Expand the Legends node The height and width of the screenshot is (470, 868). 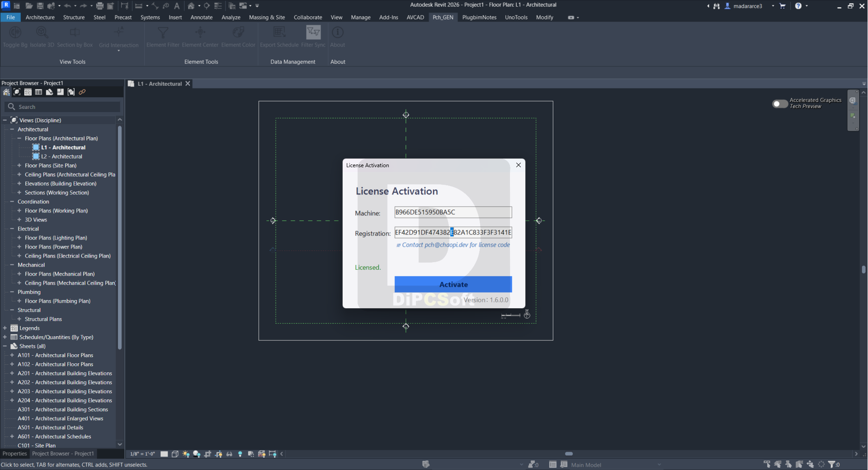5,328
